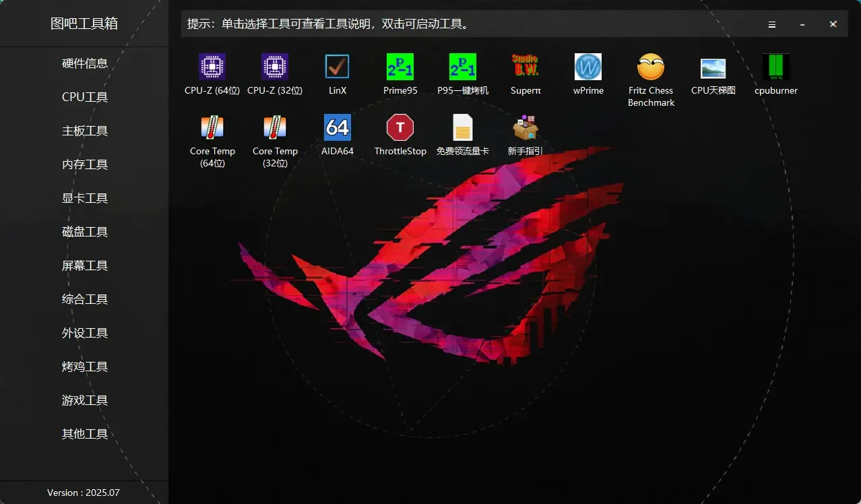This screenshot has height=504, width=861.
Task: Click the 免费领流量卡 SIM card icon
Action: click(463, 127)
